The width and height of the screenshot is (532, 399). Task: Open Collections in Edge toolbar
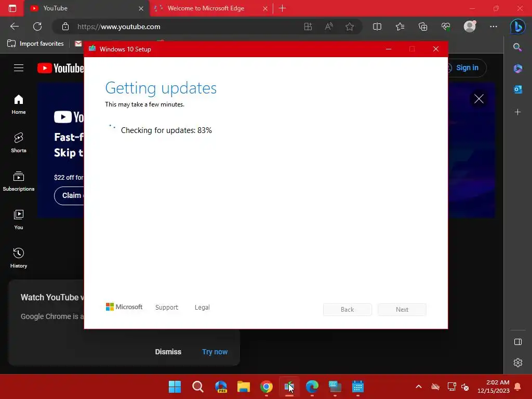coord(423,26)
